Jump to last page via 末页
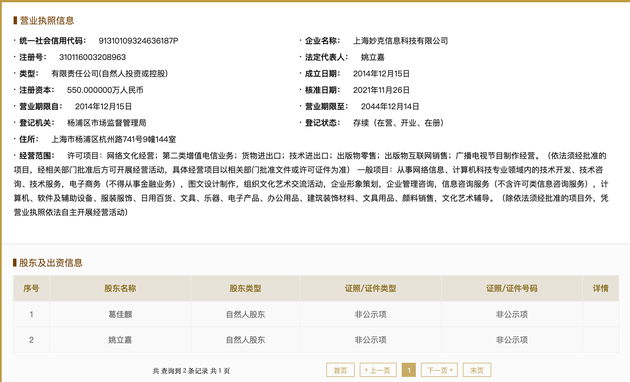The height and width of the screenshot is (382, 630). (x=477, y=370)
